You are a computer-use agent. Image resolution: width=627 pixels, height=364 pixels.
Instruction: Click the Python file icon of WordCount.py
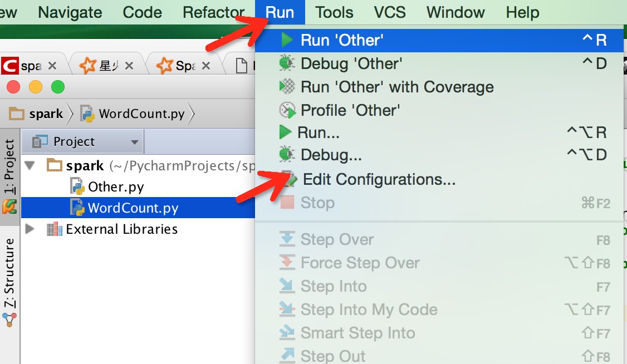pos(77,208)
